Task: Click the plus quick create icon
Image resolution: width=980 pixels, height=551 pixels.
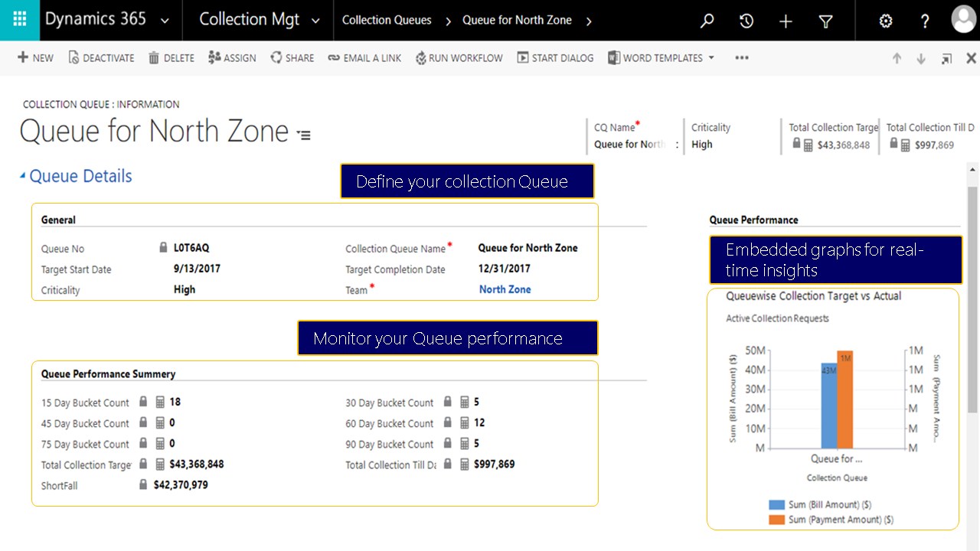Action: click(x=786, y=21)
